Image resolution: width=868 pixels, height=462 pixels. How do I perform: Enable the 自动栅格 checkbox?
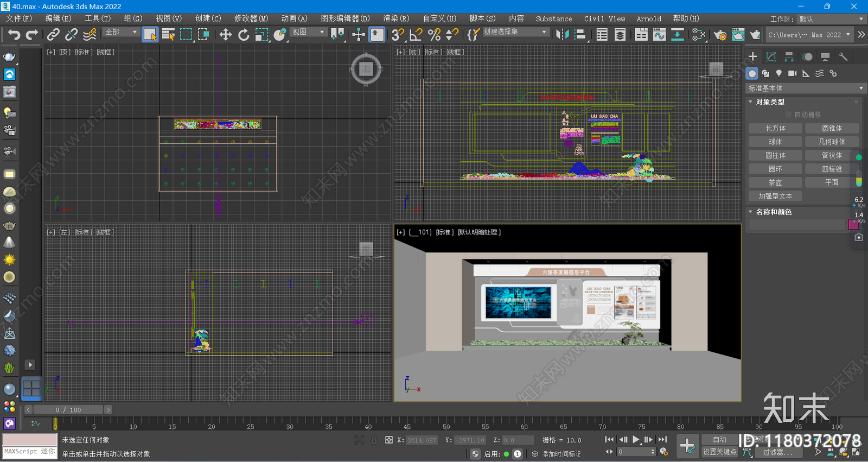788,115
